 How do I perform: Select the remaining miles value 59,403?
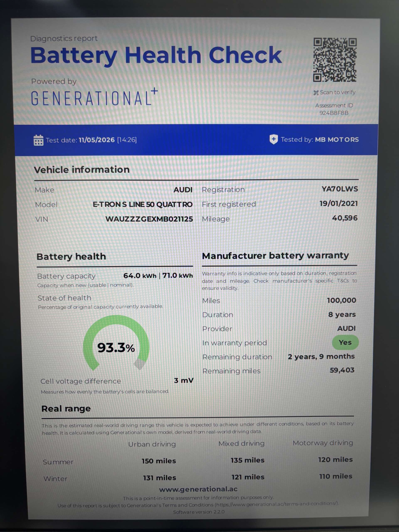(342, 370)
